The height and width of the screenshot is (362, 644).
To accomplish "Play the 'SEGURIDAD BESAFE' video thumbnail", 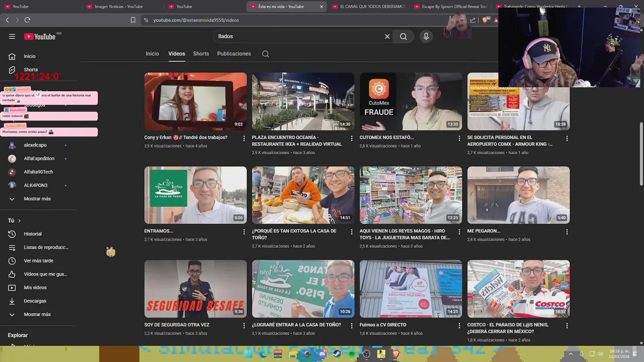I will click(x=196, y=289).
